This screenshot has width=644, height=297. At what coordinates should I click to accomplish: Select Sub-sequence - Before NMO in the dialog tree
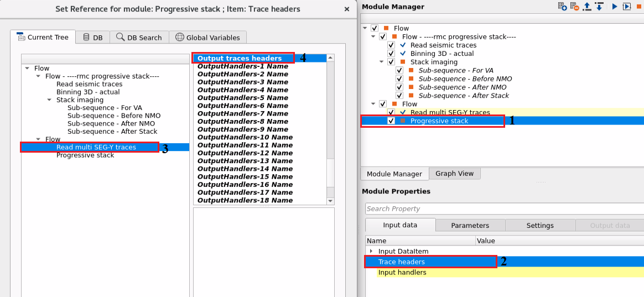click(114, 116)
